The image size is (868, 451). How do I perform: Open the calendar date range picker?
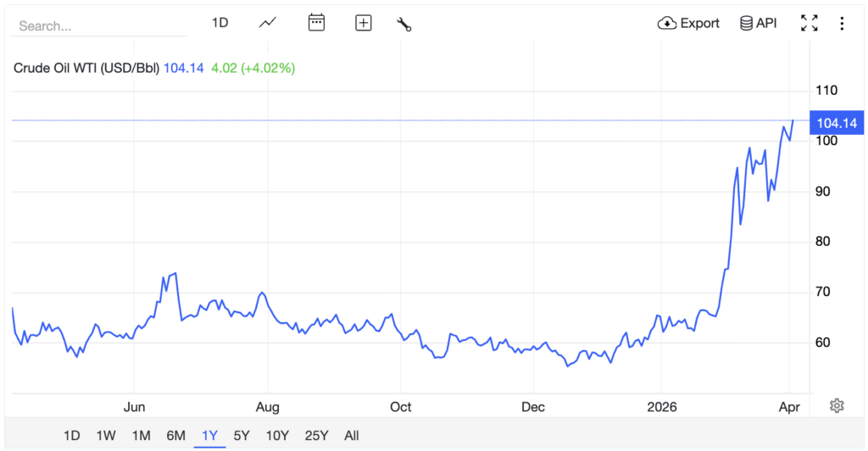point(316,23)
